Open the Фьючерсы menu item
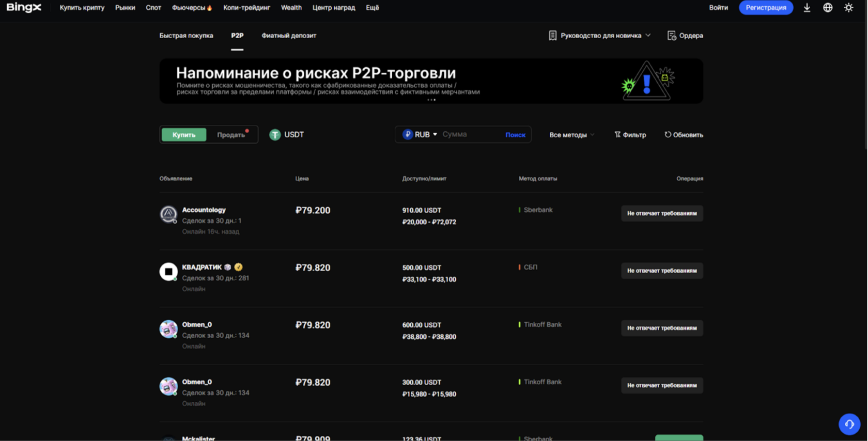Viewport: 868px width, 441px height. click(189, 8)
